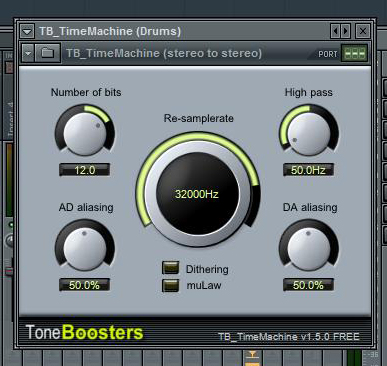Select previous preset arrow in title bar
This screenshot has height=366, width=387.
point(335,31)
